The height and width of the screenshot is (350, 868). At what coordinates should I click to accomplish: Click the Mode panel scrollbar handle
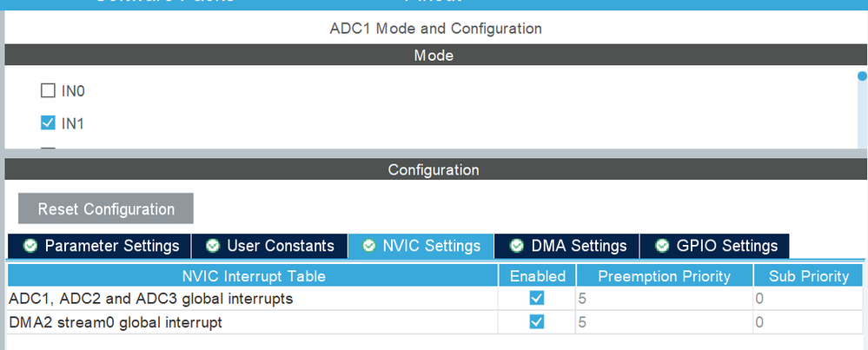862,76
